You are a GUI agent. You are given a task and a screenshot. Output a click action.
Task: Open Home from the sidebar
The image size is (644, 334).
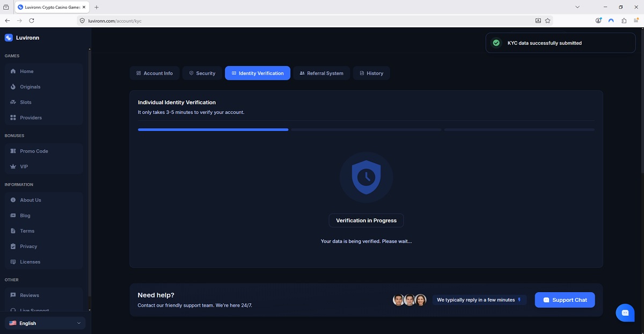43,71
